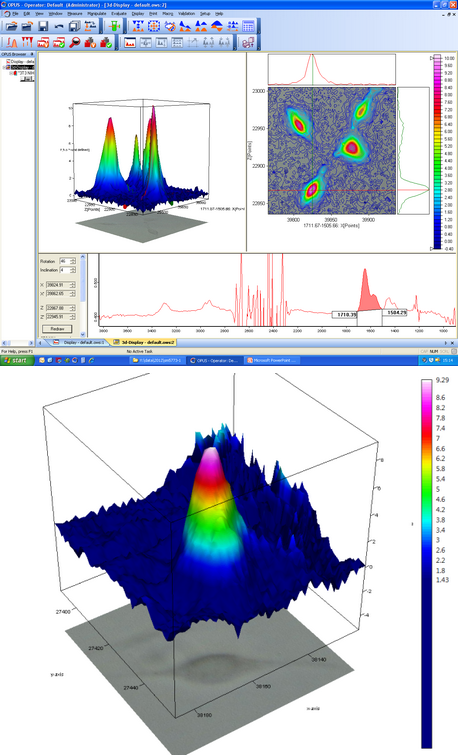Click the dotted square orange target icon
The image size is (458, 755).
154,26
